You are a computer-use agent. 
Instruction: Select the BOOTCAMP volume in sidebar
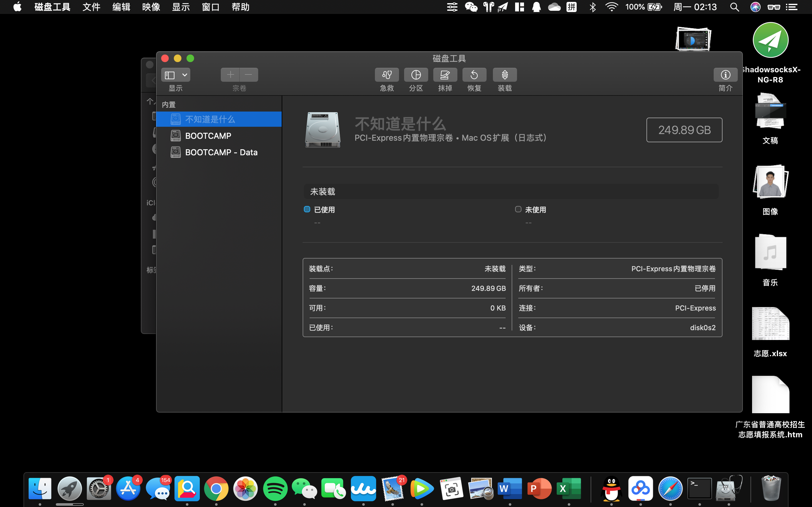[208, 136]
